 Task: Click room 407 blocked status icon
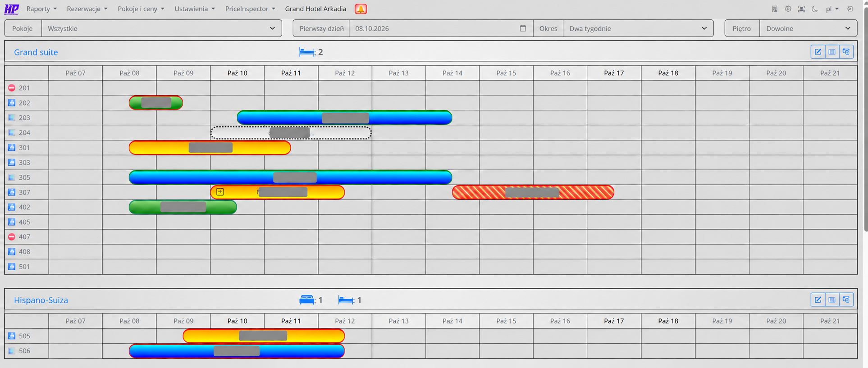12,237
